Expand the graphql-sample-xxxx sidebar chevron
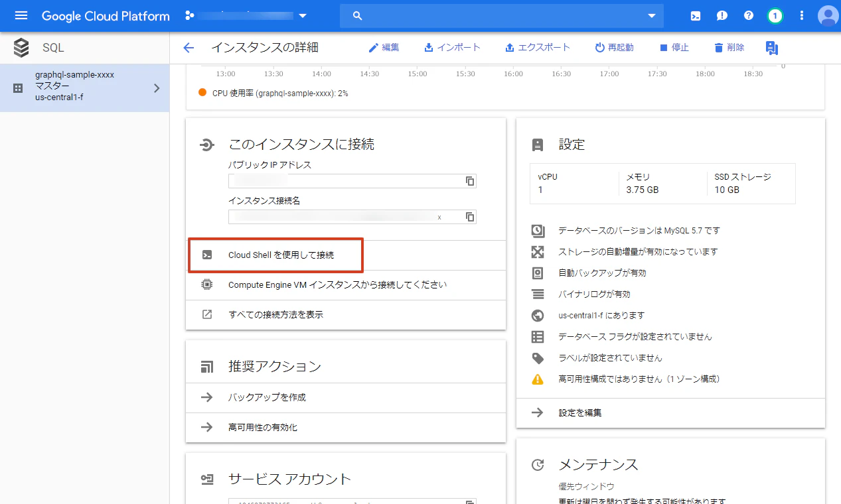The width and height of the screenshot is (841, 504). click(x=157, y=88)
